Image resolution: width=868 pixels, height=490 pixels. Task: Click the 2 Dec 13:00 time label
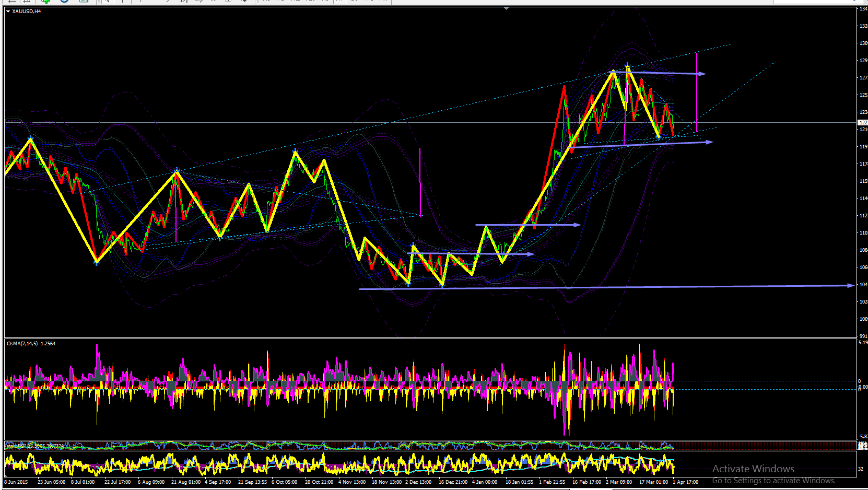(418, 482)
